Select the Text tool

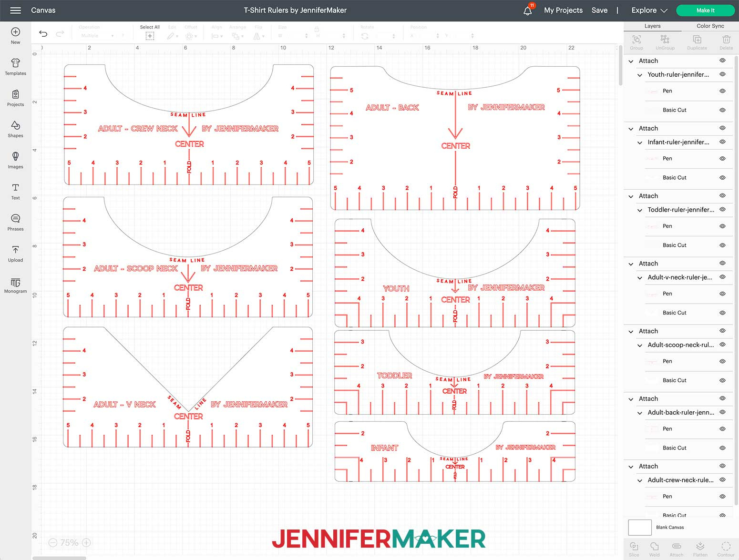point(15,191)
